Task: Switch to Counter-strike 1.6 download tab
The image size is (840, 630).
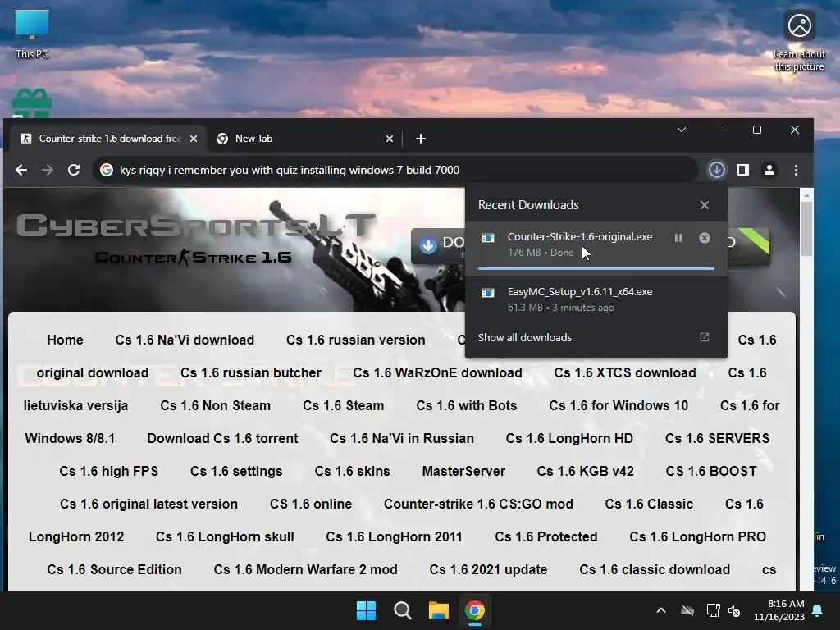Action: click(109, 138)
